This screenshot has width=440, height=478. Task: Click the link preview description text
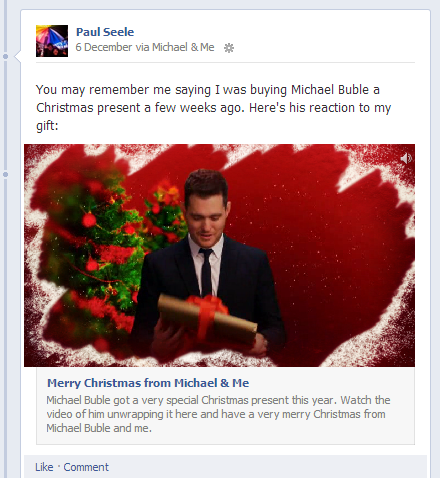pyautogui.click(x=218, y=414)
